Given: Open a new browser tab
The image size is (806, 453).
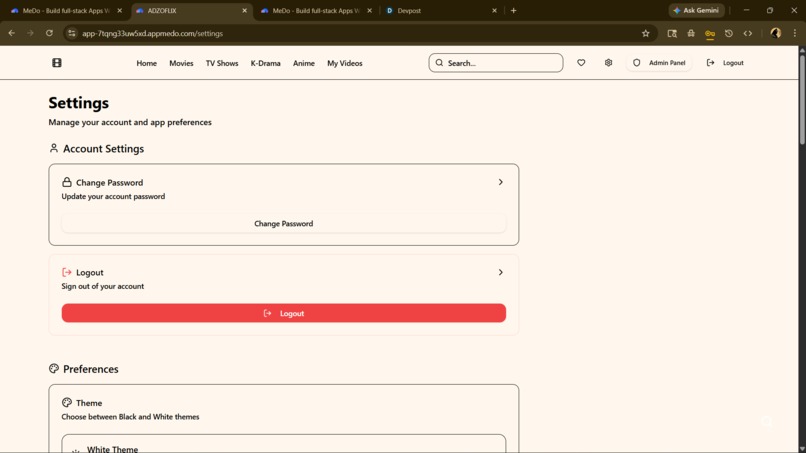Looking at the screenshot, I should (513, 10).
